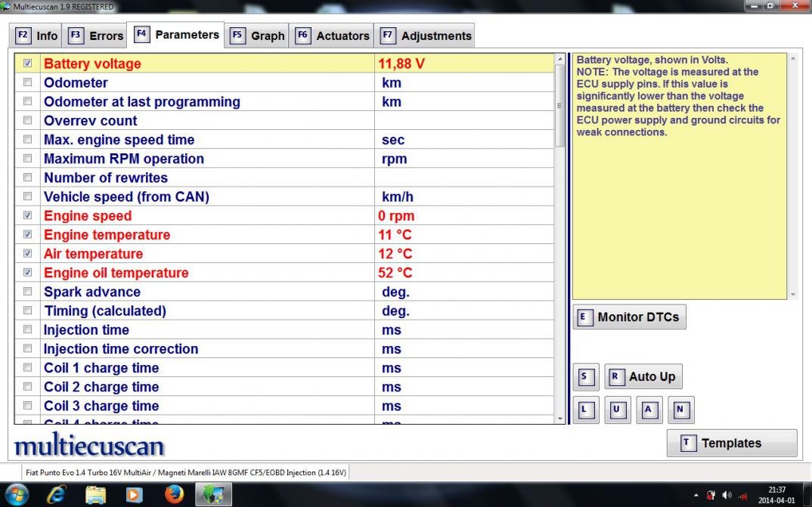Open the Graph tab
The width and height of the screenshot is (812, 507).
(x=258, y=36)
